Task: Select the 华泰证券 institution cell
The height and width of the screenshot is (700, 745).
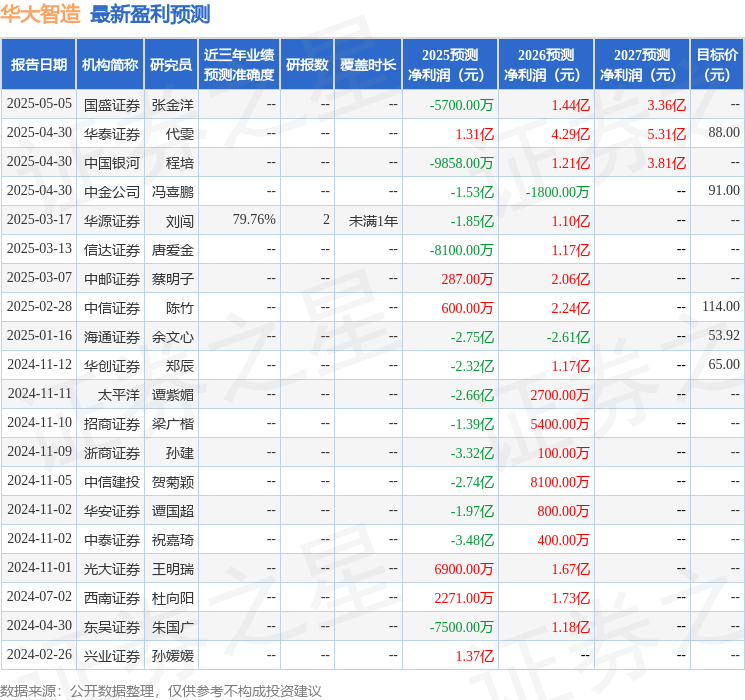Action: pyautogui.click(x=112, y=134)
